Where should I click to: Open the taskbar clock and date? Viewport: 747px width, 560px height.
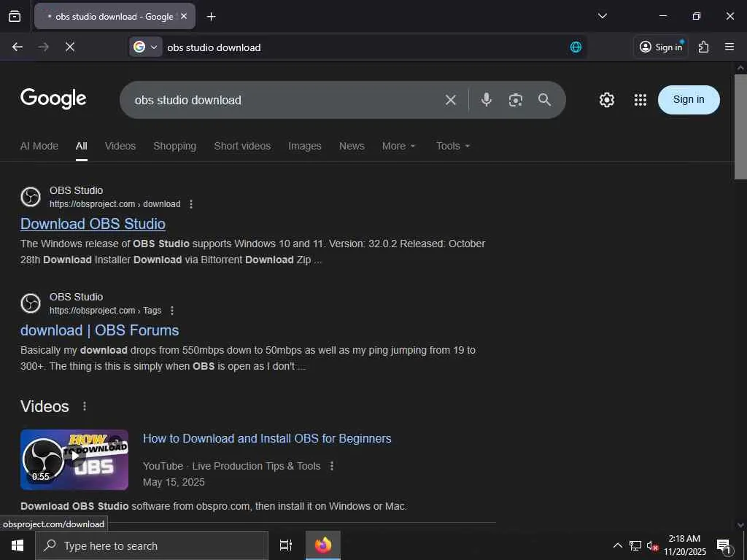(684, 545)
